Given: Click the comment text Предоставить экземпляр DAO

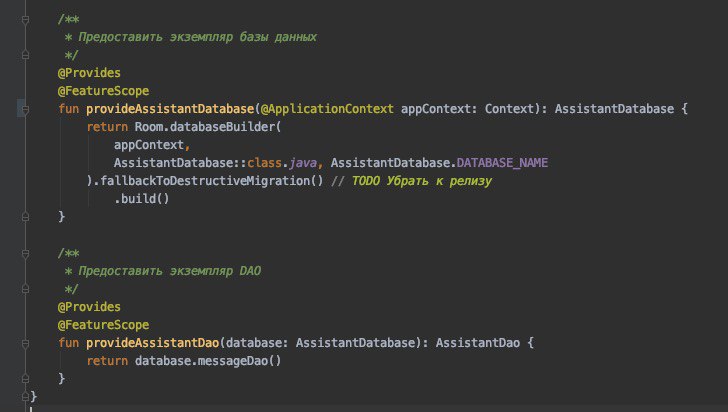Looking at the screenshot, I should point(169,271).
